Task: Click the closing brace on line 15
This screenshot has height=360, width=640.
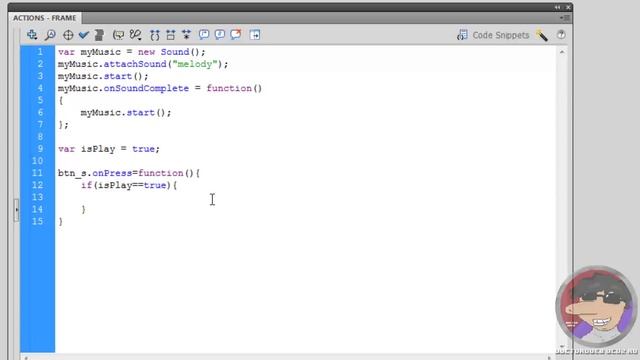Action: coord(60,222)
